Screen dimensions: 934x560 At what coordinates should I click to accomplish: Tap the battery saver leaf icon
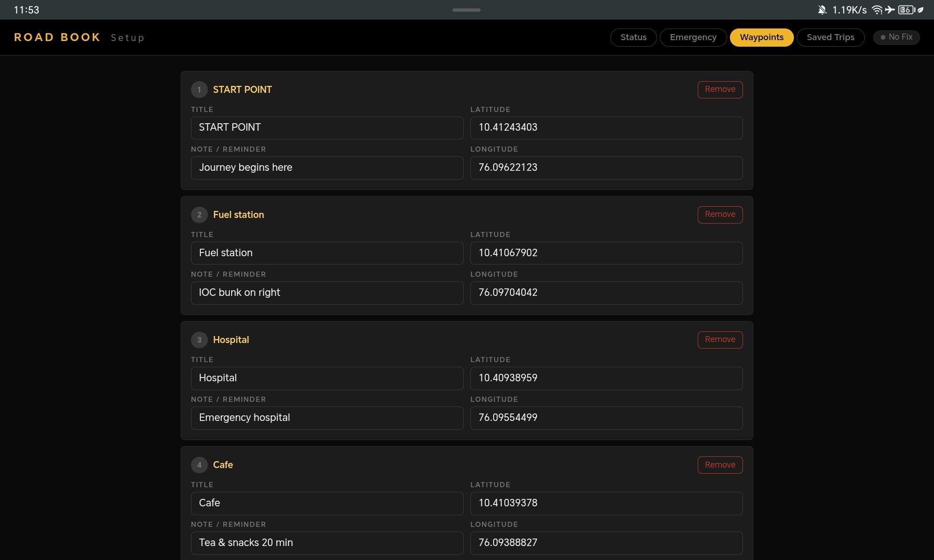[920, 10]
